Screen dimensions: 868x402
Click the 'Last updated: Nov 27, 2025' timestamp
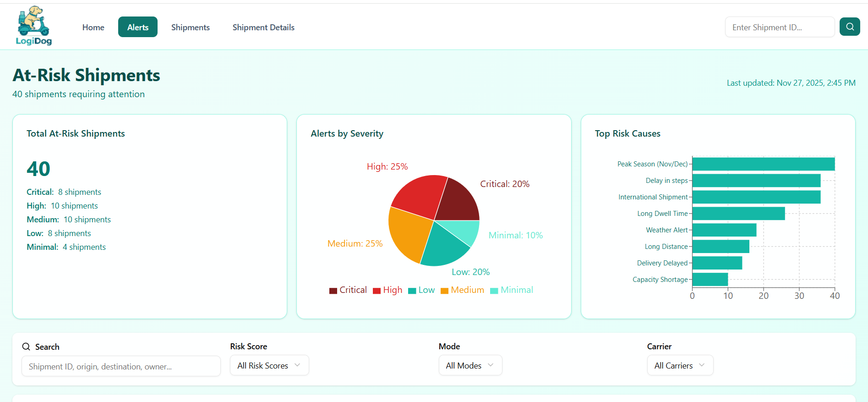[791, 83]
